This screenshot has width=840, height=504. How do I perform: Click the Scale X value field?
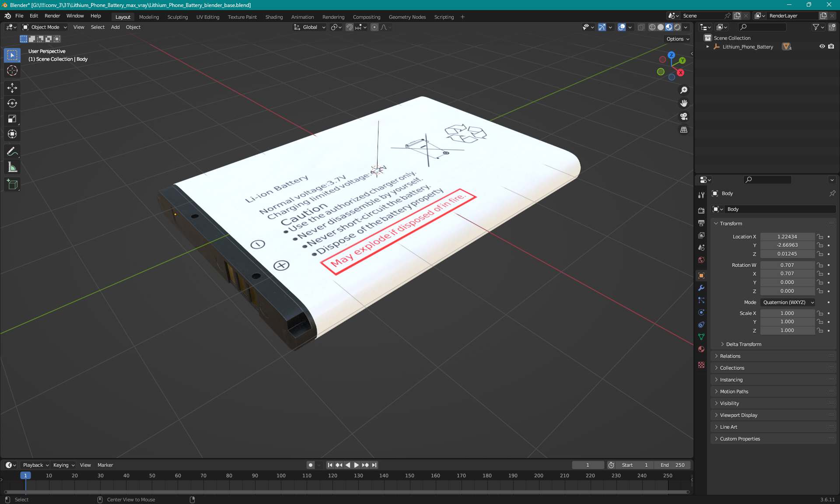[787, 313]
